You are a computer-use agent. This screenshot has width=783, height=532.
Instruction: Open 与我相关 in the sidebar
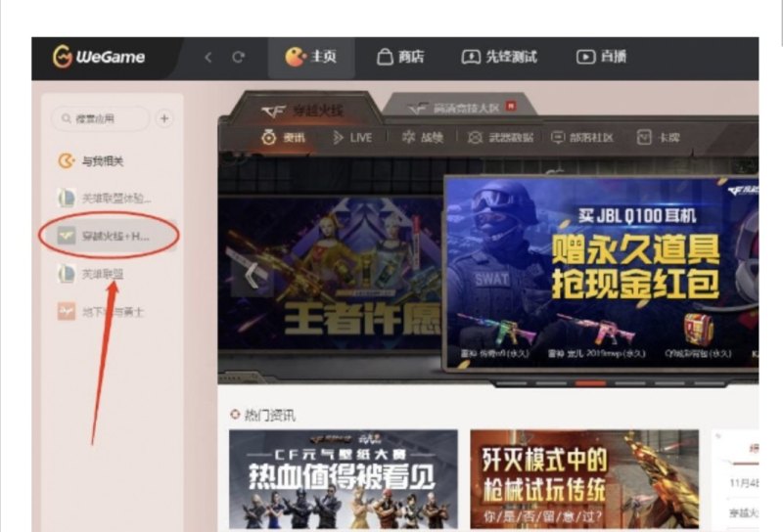click(x=91, y=161)
